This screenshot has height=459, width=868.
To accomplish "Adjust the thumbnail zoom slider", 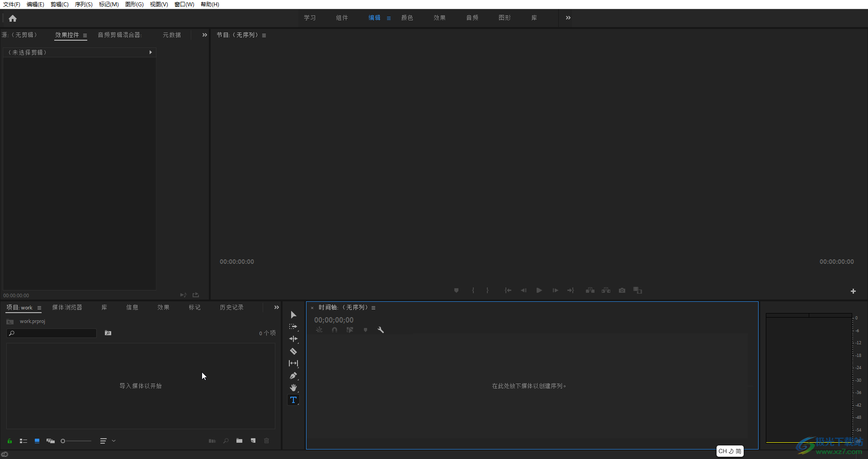I will (76, 441).
